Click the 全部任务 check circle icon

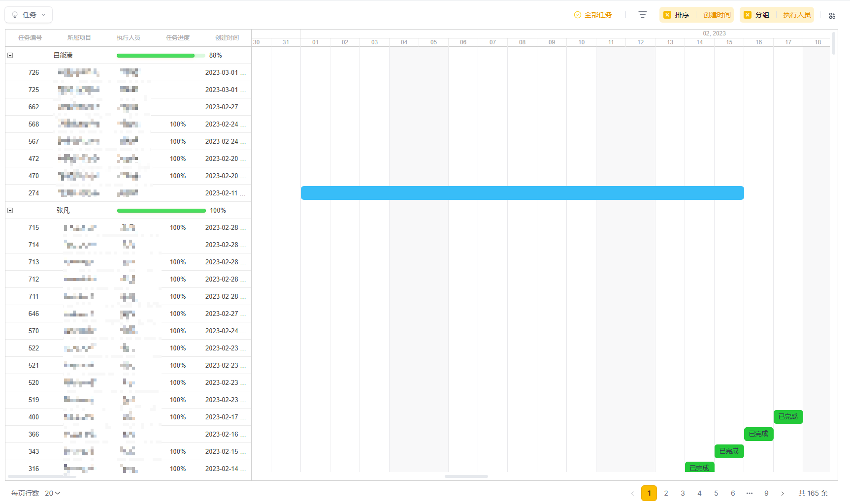578,15
